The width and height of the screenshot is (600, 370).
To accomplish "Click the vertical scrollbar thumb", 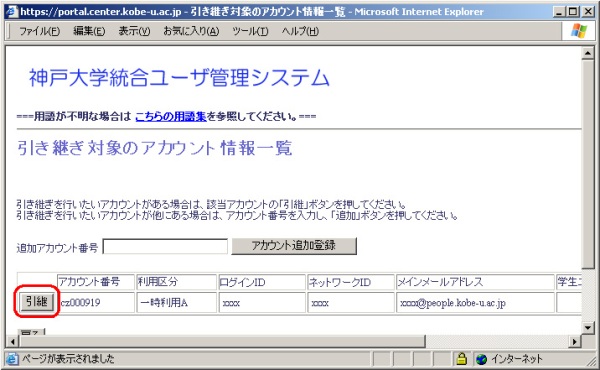I will pyautogui.click(x=587, y=164).
